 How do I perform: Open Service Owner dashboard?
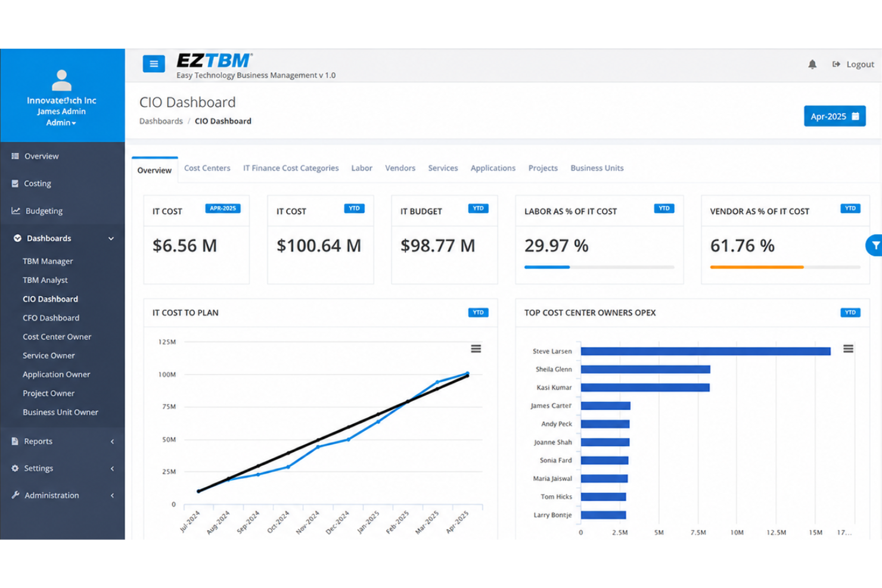49,356
